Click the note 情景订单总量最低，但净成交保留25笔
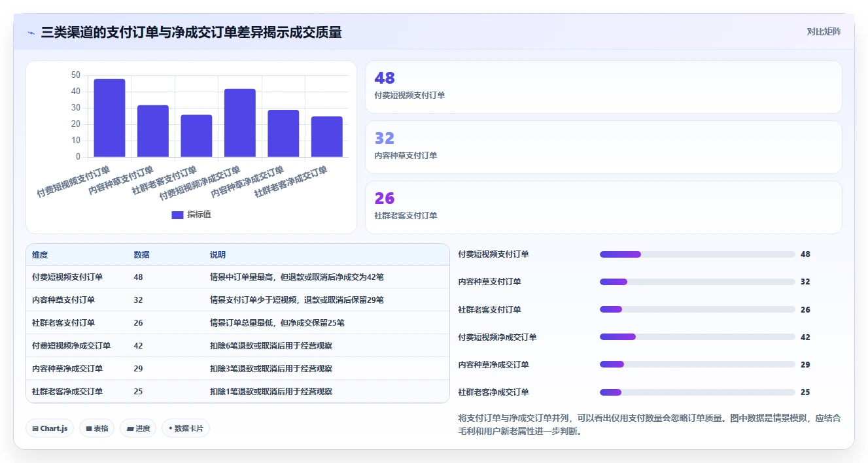 (x=277, y=322)
